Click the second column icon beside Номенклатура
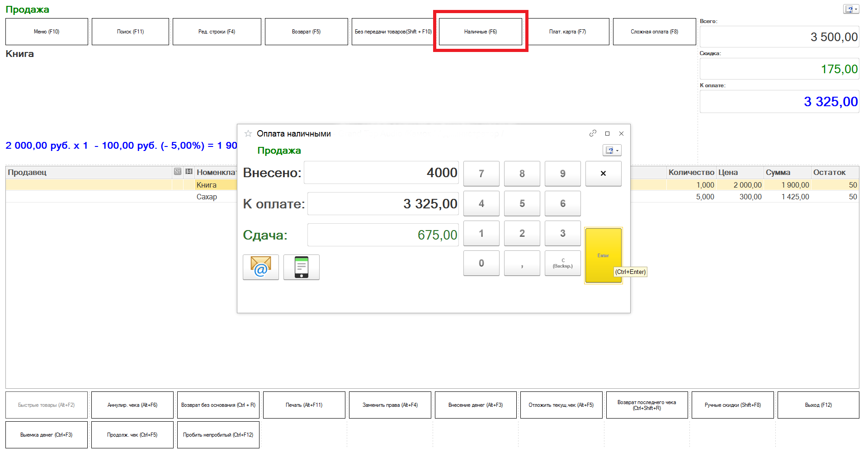868x452 pixels. tap(189, 172)
